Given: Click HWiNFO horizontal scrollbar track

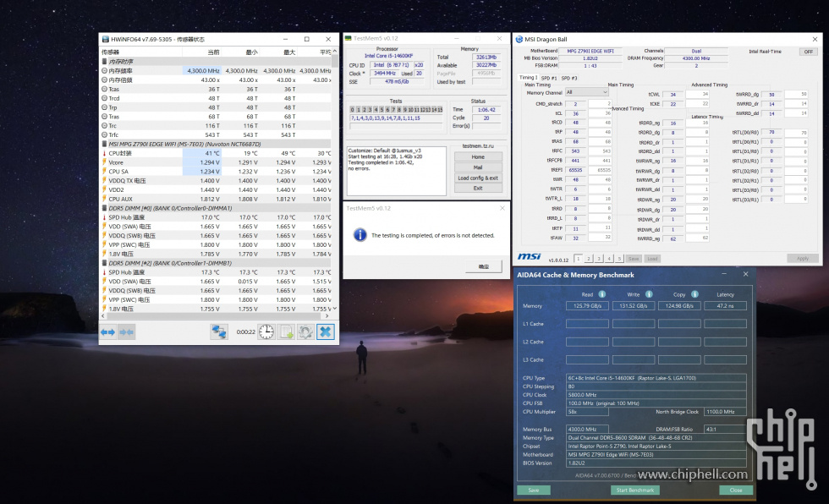Looking at the screenshot, I should tap(213, 315).
